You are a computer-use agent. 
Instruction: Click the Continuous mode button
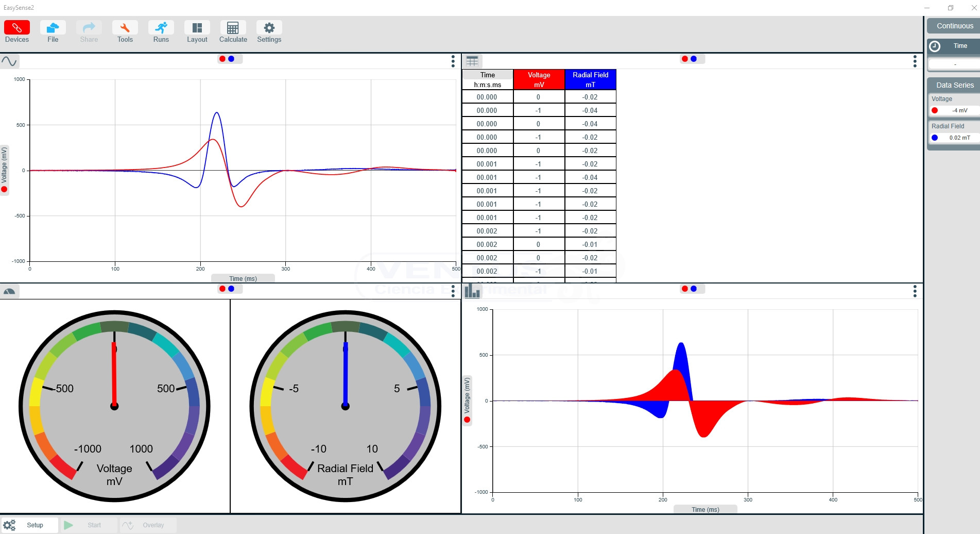click(954, 26)
